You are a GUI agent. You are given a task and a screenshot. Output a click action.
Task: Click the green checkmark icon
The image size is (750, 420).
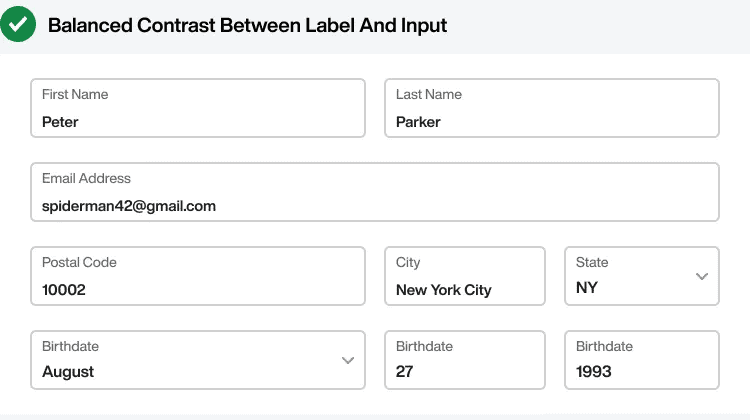(18, 24)
